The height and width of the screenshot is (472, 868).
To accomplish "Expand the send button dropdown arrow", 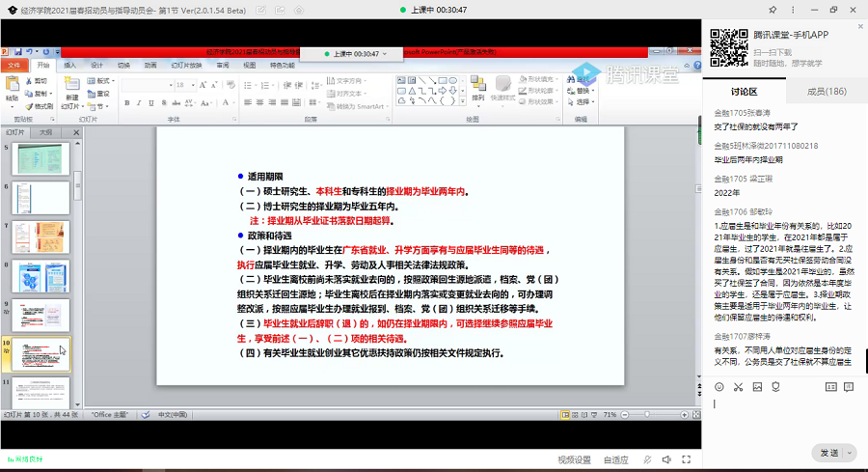I will (849, 453).
